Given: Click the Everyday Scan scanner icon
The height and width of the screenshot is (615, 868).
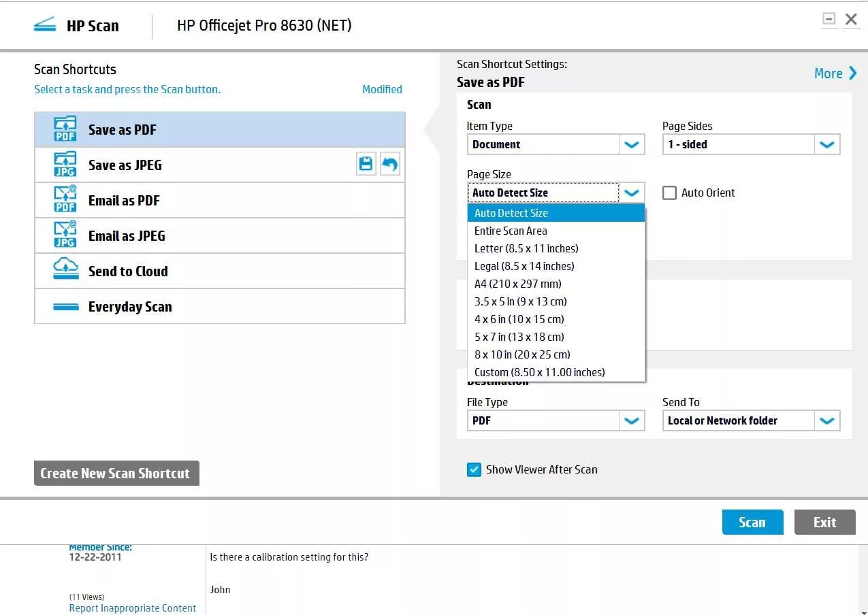Looking at the screenshot, I should click(66, 307).
